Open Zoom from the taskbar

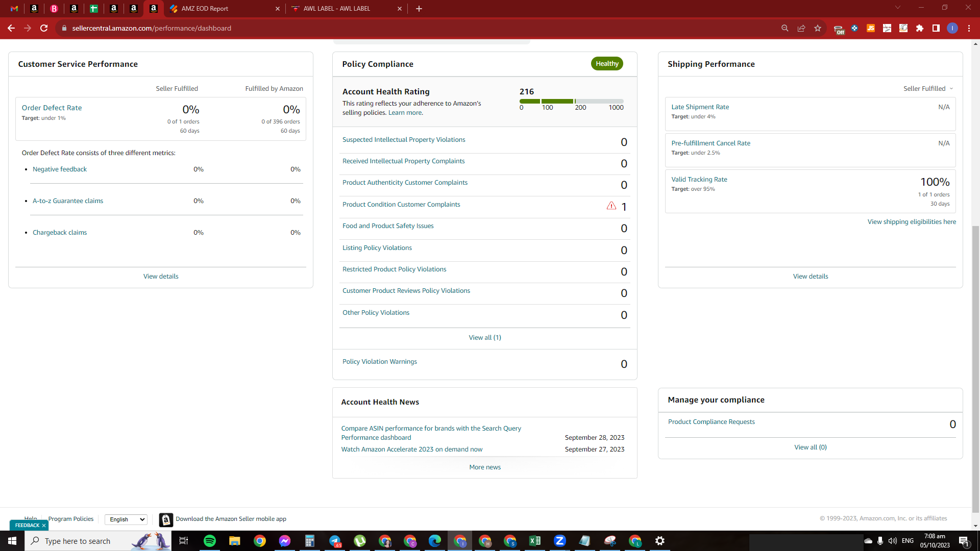click(560, 541)
